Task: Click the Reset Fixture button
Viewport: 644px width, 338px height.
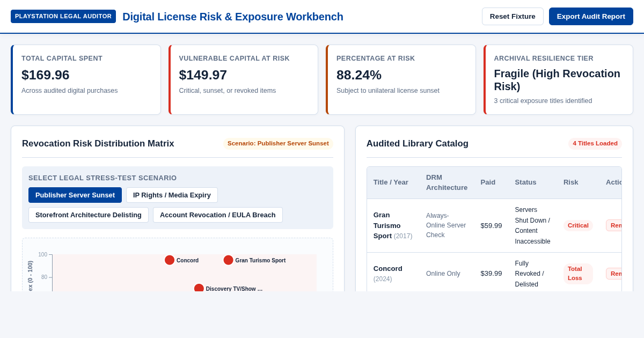Action: [513, 16]
